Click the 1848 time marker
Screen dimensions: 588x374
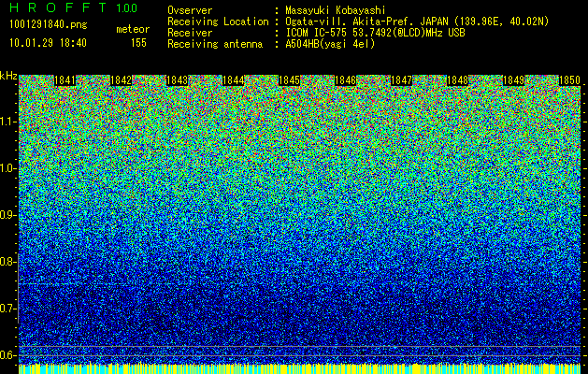pos(457,80)
